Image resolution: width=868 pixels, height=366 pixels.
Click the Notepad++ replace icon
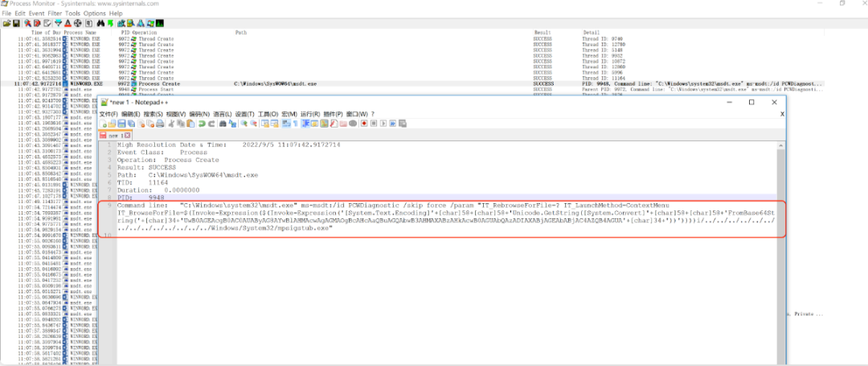point(233,124)
